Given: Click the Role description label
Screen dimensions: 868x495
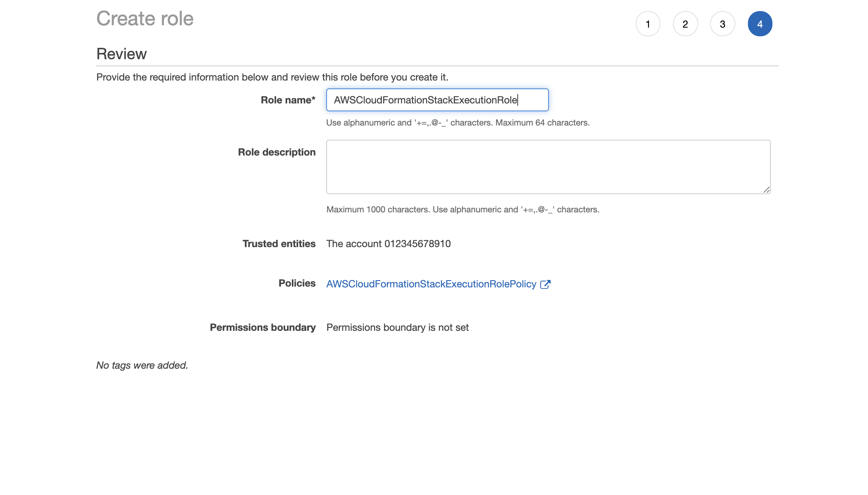Looking at the screenshot, I should click(276, 152).
